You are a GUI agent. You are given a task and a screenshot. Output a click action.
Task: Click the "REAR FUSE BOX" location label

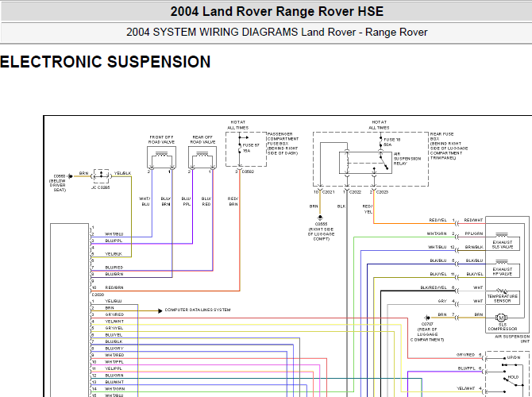449,146
